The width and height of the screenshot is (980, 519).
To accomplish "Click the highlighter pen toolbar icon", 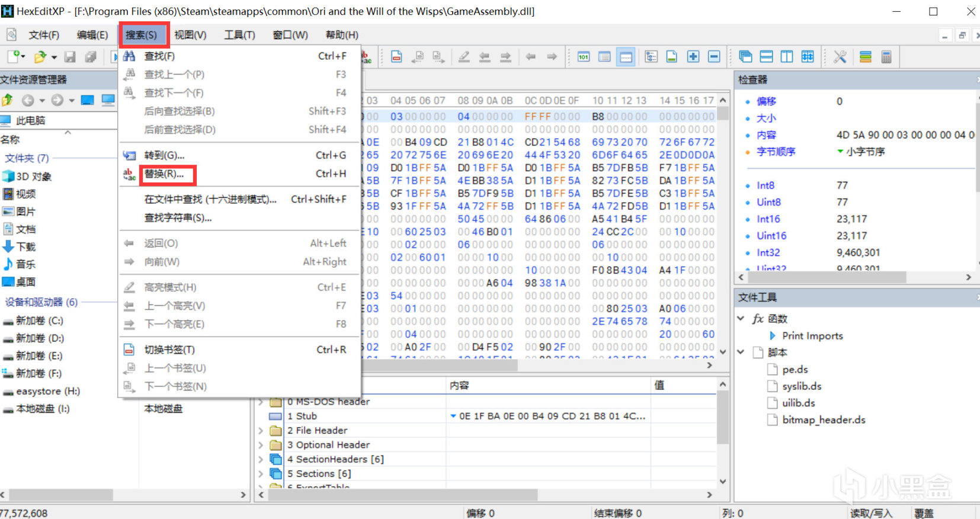I will (464, 57).
